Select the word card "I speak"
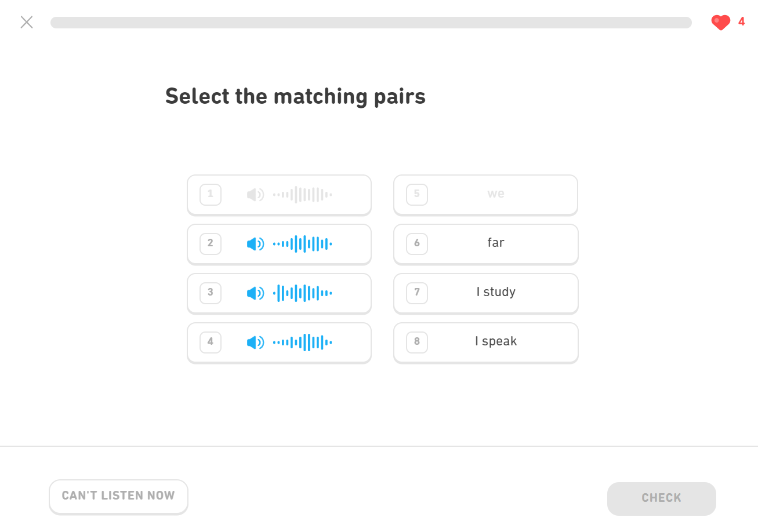Screen dimensions: 758x532 point(495,342)
